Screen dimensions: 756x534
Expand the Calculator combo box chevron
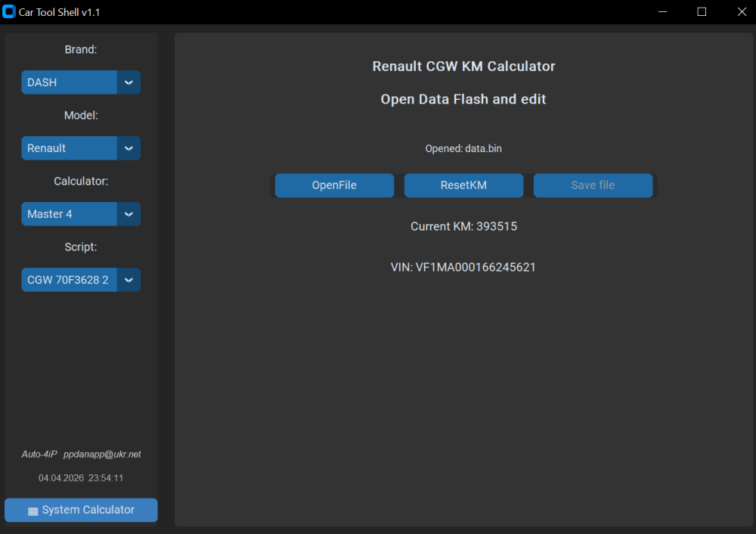pyautogui.click(x=129, y=214)
